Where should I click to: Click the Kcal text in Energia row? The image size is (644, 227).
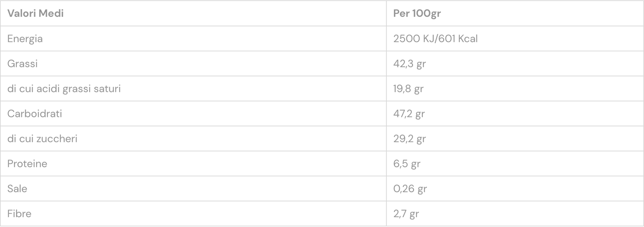(468, 39)
